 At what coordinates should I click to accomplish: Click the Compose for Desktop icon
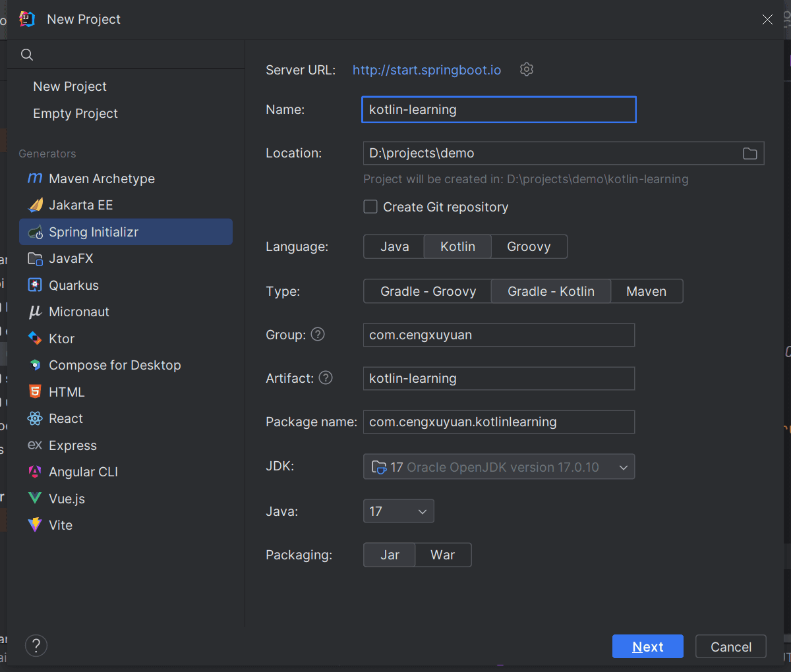click(x=35, y=365)
